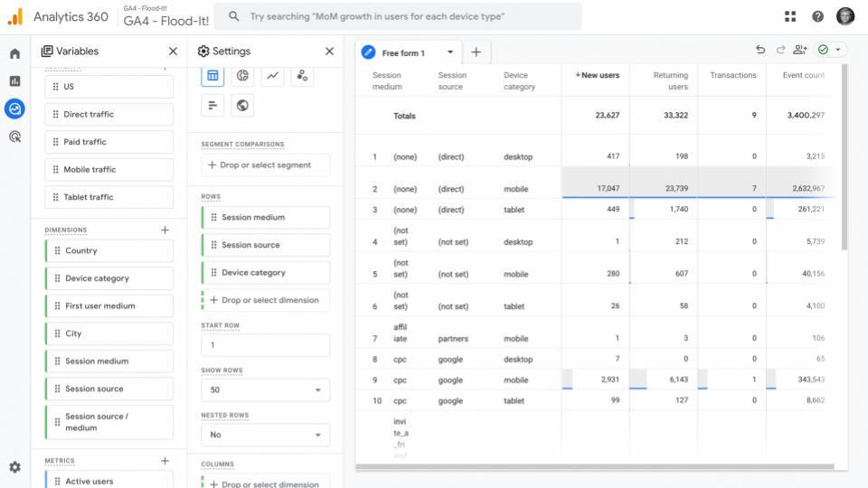The width and height of the screenshot is (868, 488).
Task: Switch to geo map visualization
Action: pos(242,106)
